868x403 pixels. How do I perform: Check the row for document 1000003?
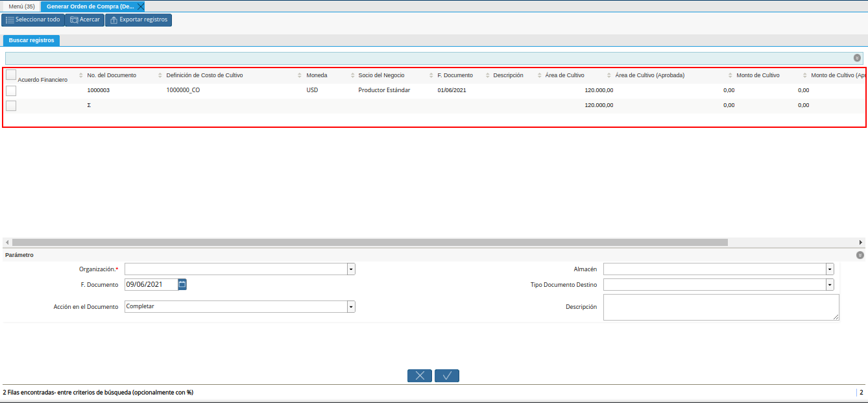[x=11, y=91]
